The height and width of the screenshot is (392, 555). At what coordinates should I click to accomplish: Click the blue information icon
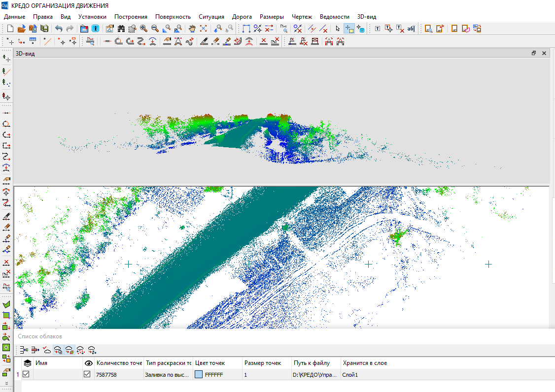[x=96, y=29]
